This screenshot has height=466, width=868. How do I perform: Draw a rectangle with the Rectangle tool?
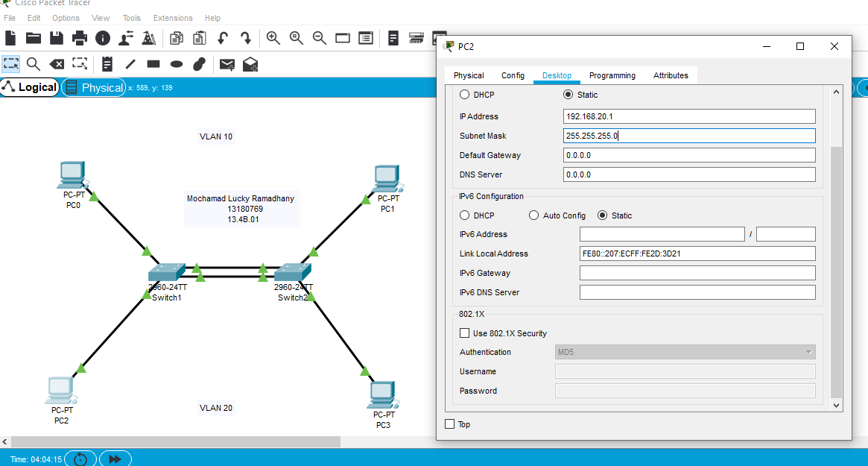coord(153,64)
